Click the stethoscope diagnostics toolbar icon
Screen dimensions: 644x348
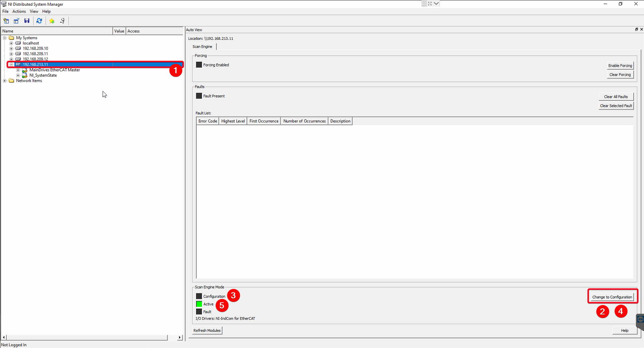click(62, 21)
